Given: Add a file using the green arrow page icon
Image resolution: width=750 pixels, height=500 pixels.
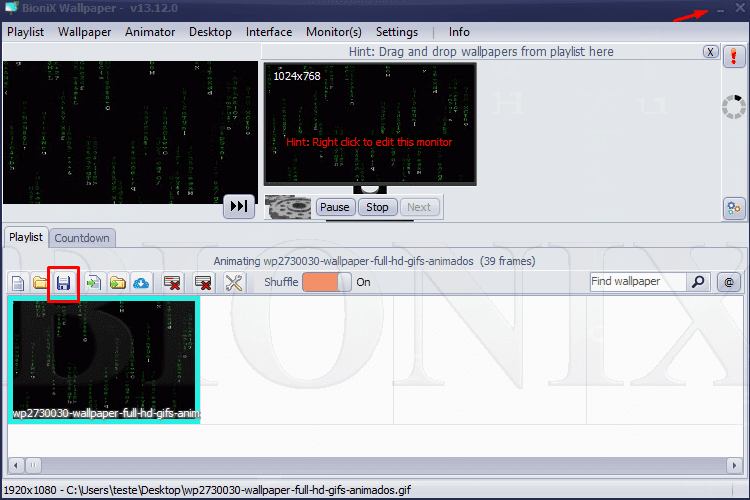Looking at the screenshot, I should point(94,283).
